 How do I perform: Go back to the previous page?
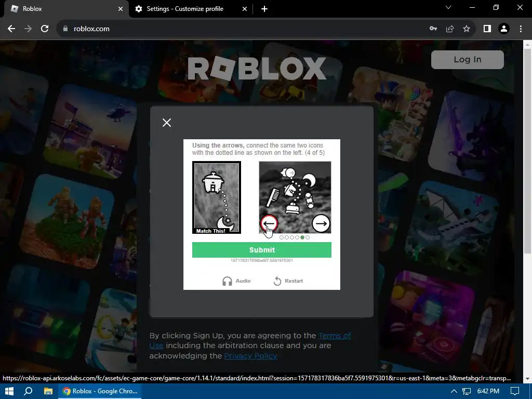tap(11, 29)
